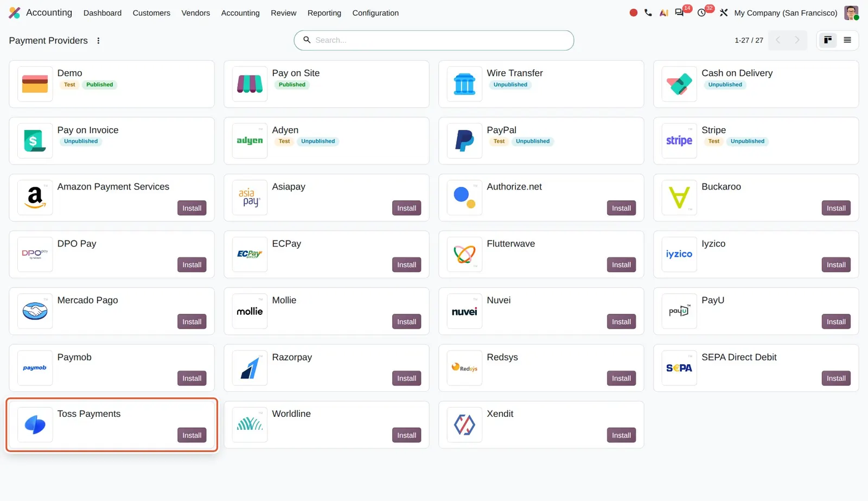Install the PayU provider
The width and height of the screenshot is (868, 501).
[836, 322]
